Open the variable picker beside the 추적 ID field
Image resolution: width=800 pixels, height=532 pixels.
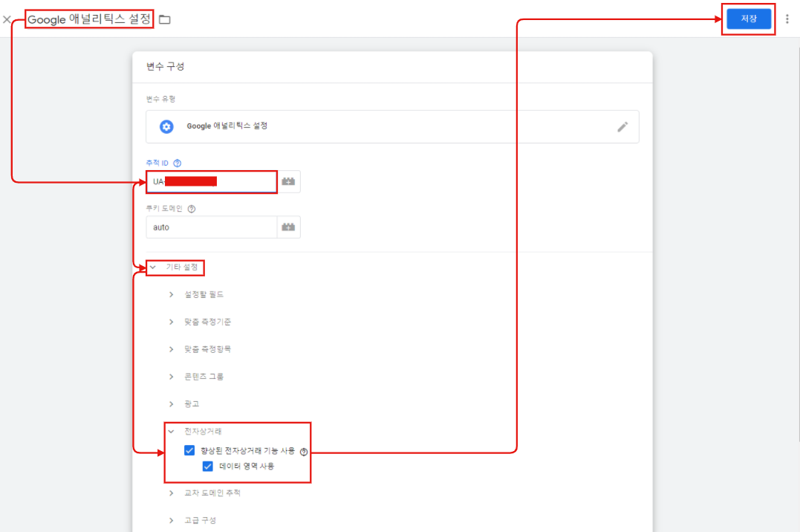click(288, 182)
